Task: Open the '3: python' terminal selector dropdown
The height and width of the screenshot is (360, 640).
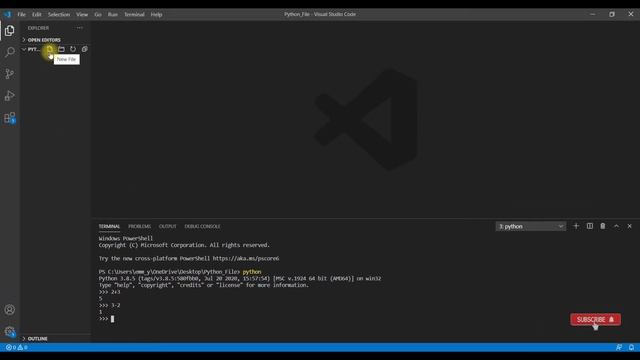Action: (x=531, y=227)
